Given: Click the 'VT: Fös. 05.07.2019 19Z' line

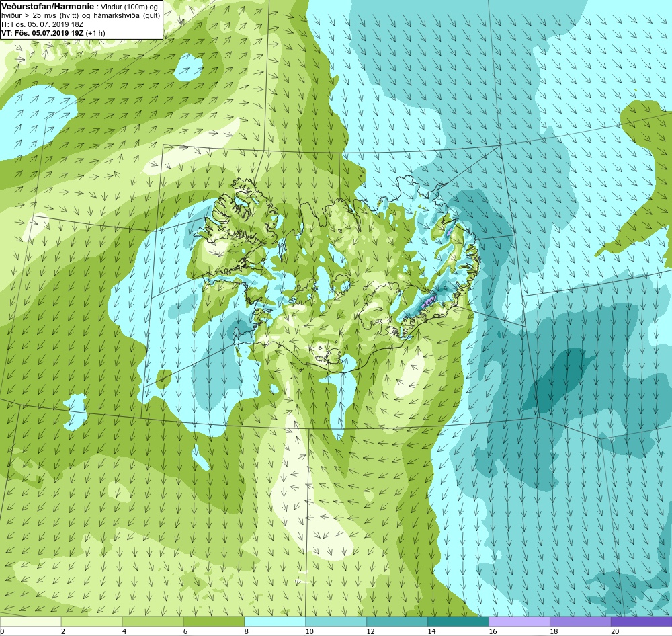Looking at the screenshot, I should coord(42,33).
